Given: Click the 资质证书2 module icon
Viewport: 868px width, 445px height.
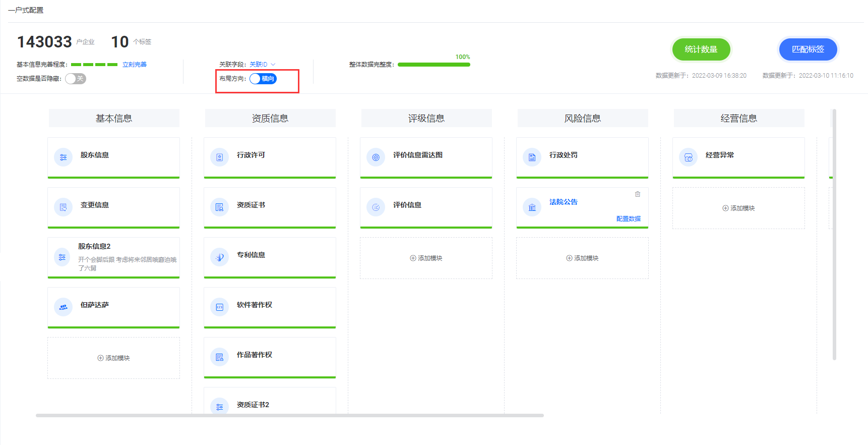Looking at the screenshot, I should point(219,406).
